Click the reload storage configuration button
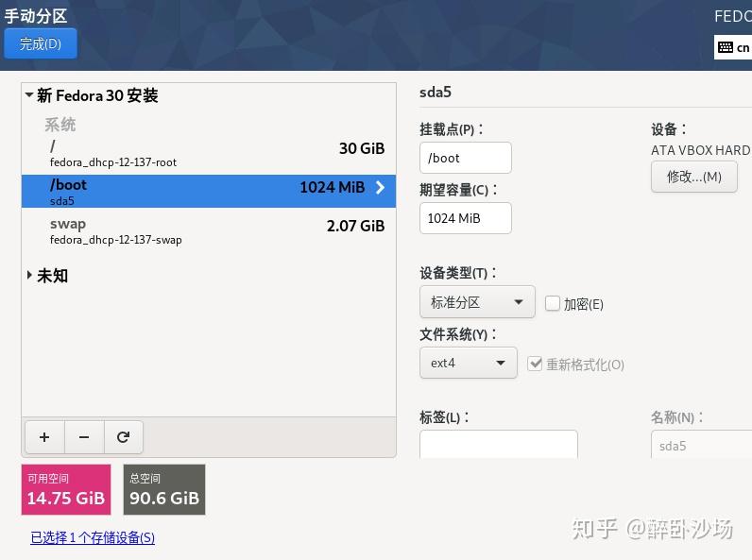Image resolution: width=752 pixels, height=560 pixels. click(x=123, y=437)
